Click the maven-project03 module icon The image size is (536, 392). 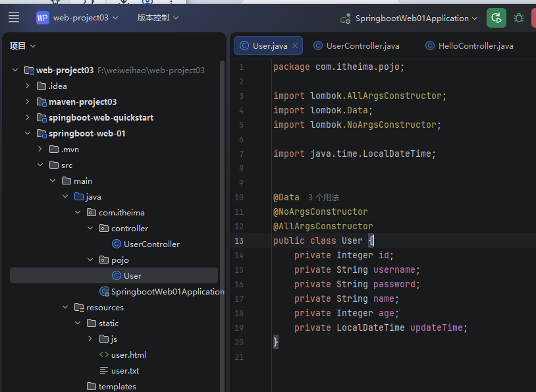41,102
